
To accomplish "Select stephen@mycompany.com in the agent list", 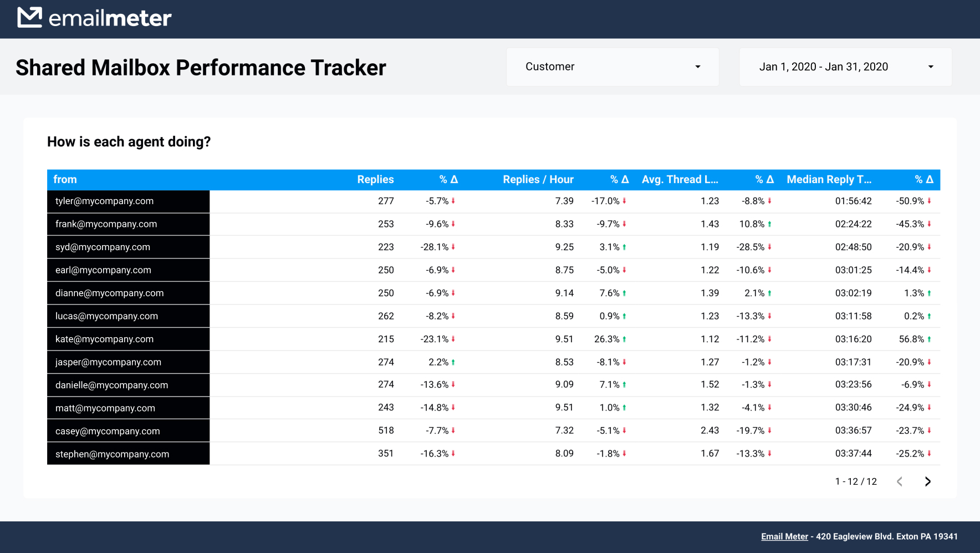I will click(112, 454).
